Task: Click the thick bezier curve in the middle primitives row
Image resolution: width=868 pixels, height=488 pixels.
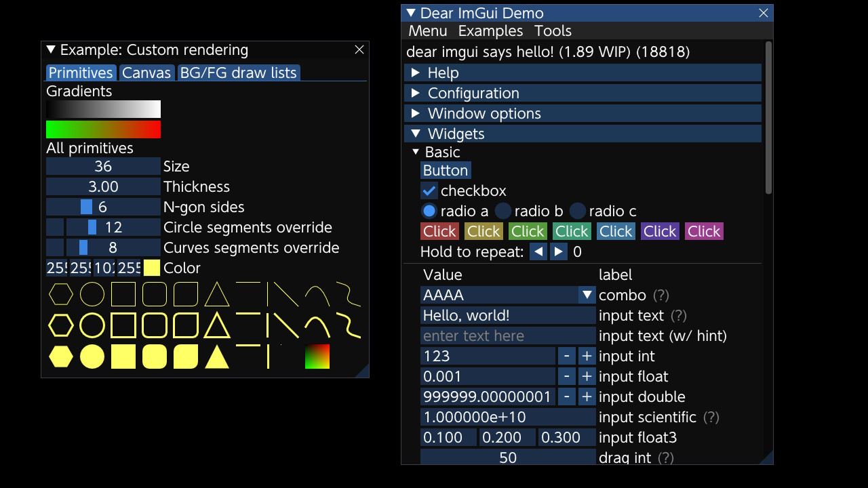Action: click(349, 325)
